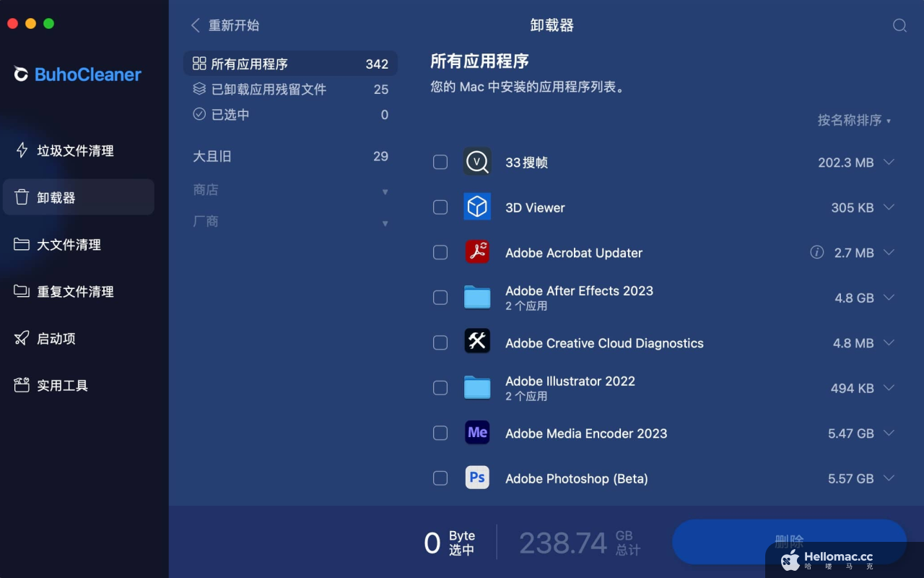Click the back chevron beside 重新开始
924x578 pixels.
click(x=195, y=25)
